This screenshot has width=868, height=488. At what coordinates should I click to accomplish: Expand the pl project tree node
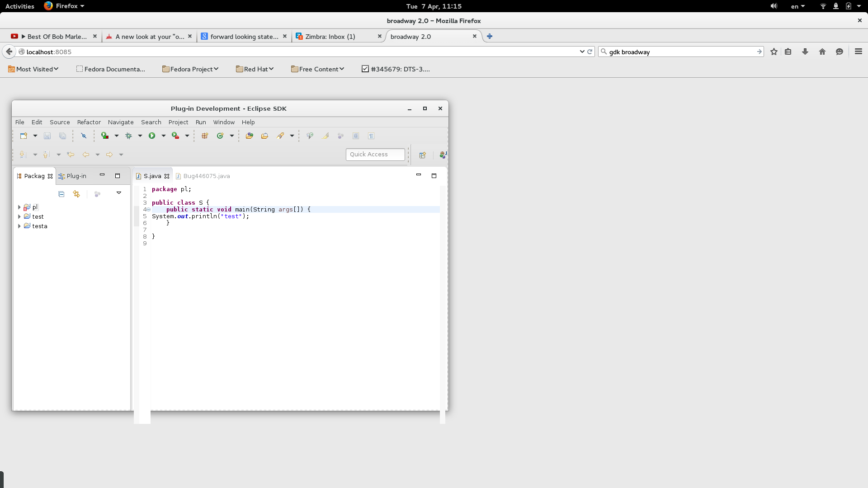pyautogui.click(x=19, y=207)
